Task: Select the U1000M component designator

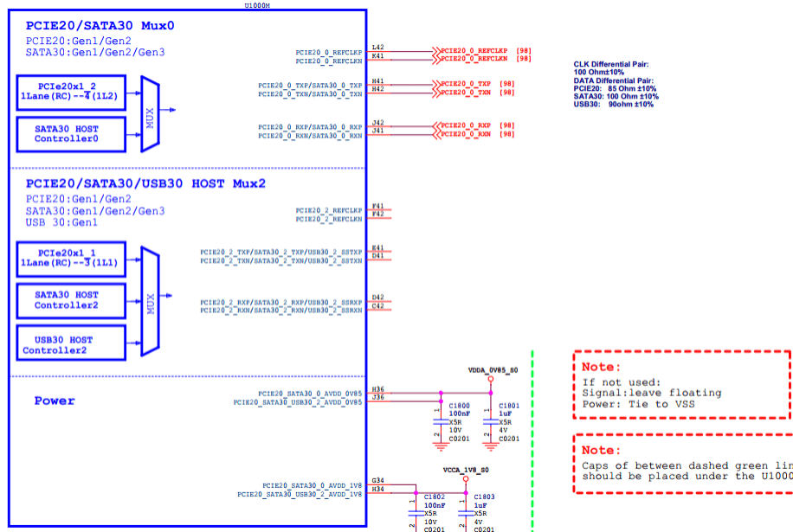Action: (258, 4)
